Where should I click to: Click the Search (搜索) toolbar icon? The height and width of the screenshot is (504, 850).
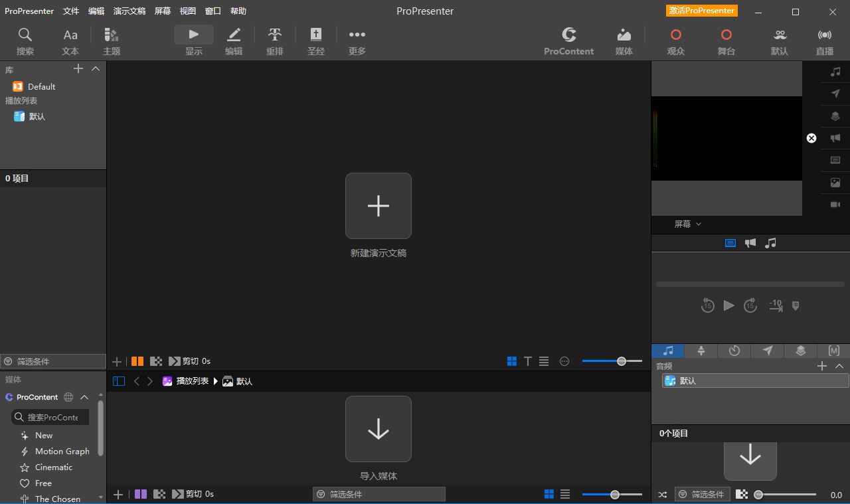(x=25, y=41)
